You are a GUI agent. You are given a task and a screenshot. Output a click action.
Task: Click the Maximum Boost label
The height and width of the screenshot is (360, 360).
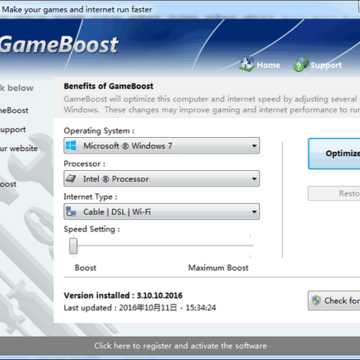(x=218, y=268)
